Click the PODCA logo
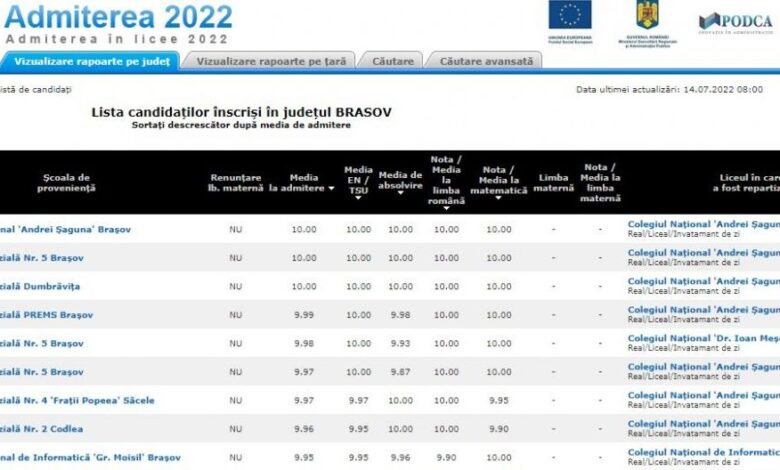This screenshot has width=780, height=470. click(735, 22)
